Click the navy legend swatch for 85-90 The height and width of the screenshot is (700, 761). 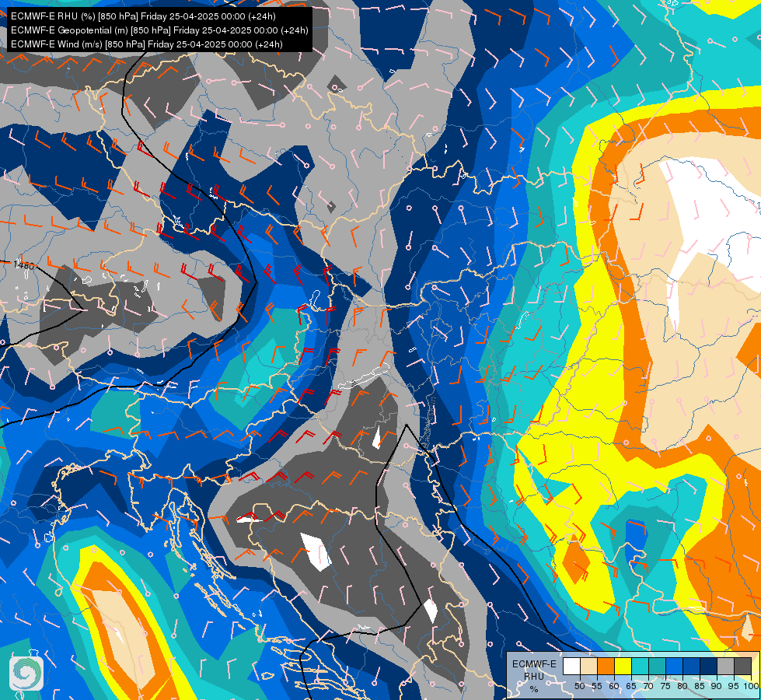[x=709, y=666]
